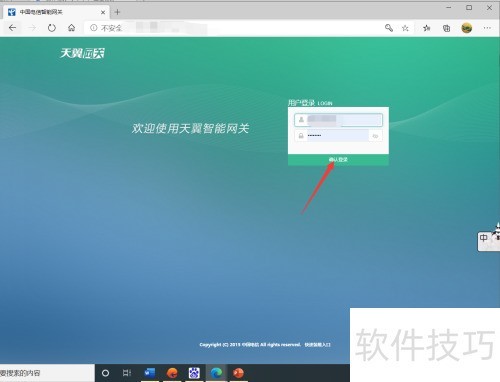Image resolution: width=500 pixels, height=382 pixels.
Task: Add page to favorites star icon
Action: [405, 28]
